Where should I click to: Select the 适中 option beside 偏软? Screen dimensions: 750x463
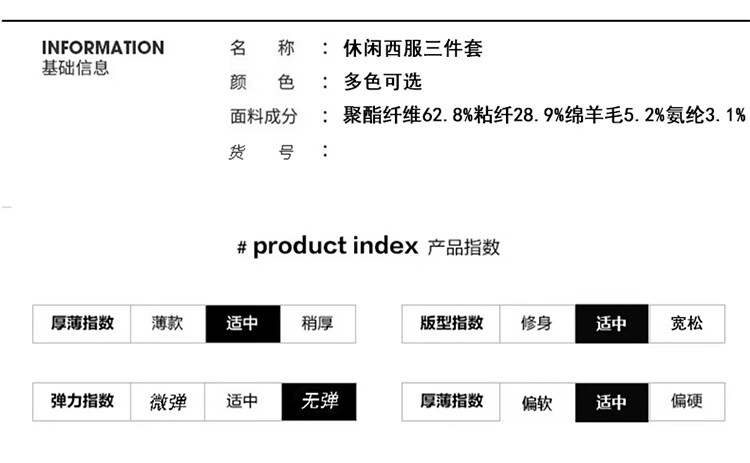point(611,402)
